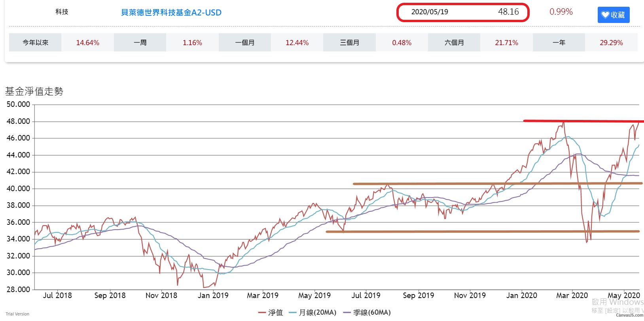Open the 貝萊德世界科技基金A2-USD fund link

pos(171,12)
